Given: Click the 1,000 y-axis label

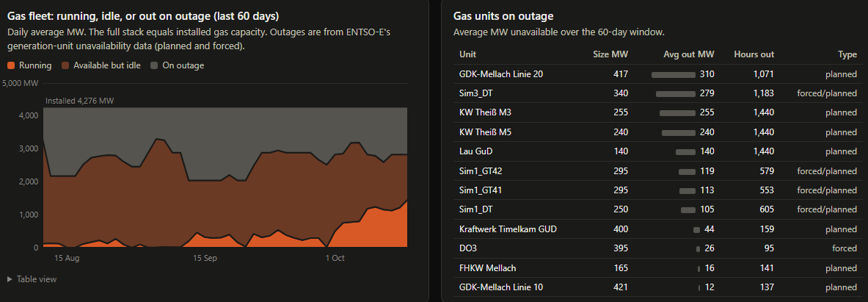Looking at the screenshot, I should point(28,215).
